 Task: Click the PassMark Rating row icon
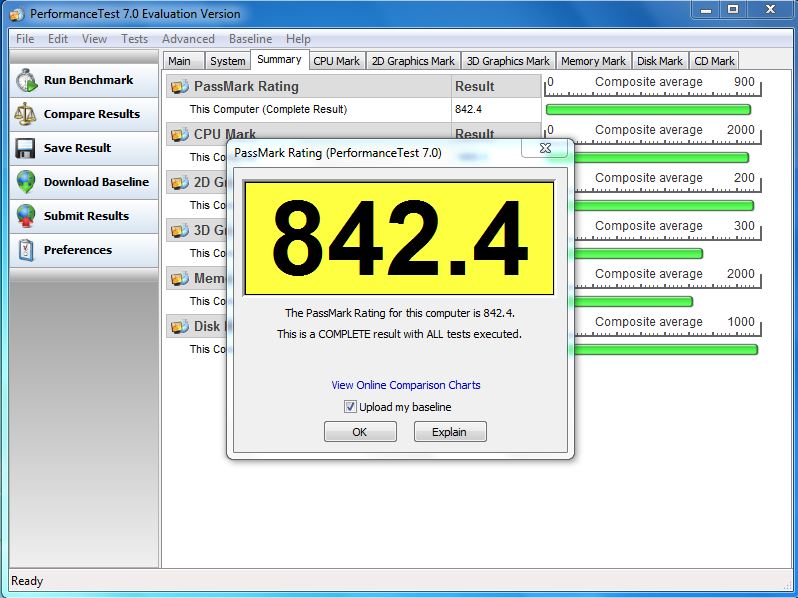tap(180, 87)
